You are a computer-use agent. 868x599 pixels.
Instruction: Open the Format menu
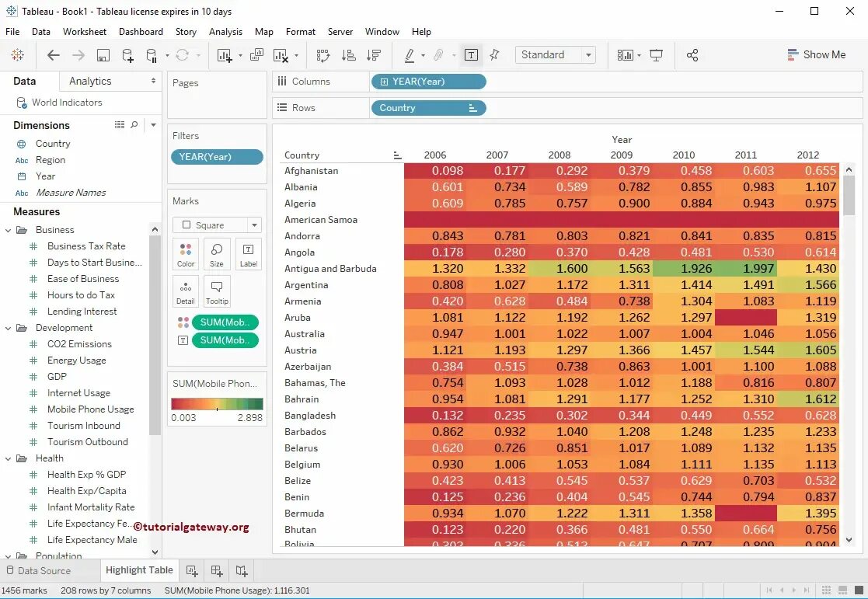(x=301, y=32)
